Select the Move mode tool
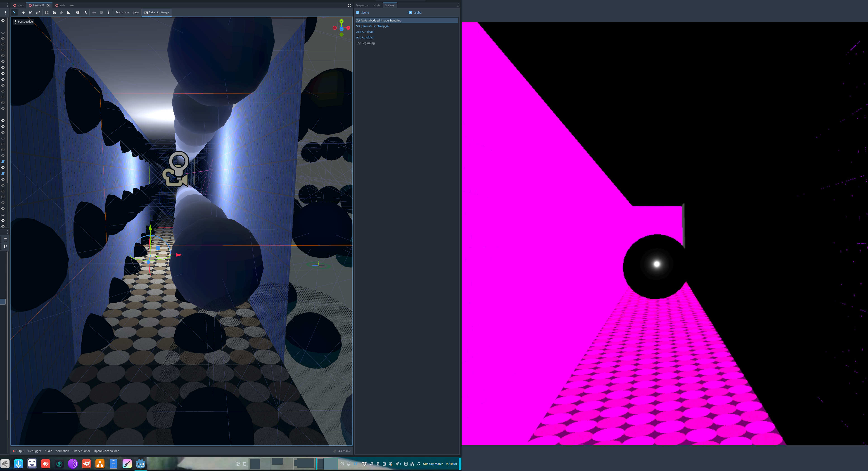Screen dimensions: 868x471 [x=23, y=12]
